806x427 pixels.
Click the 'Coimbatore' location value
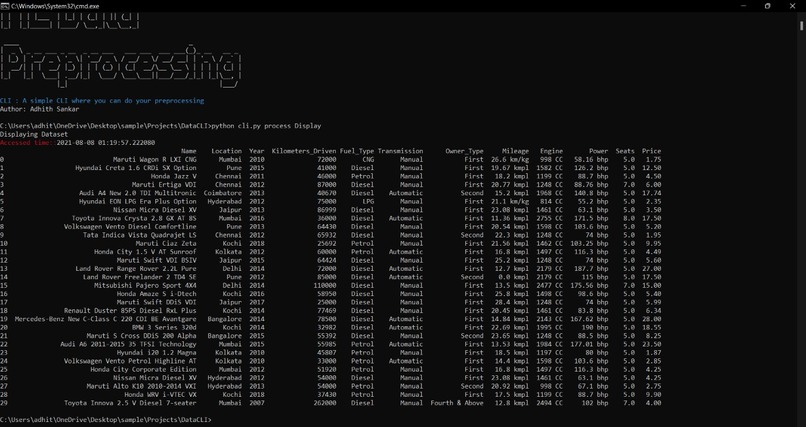pos(223,193)
